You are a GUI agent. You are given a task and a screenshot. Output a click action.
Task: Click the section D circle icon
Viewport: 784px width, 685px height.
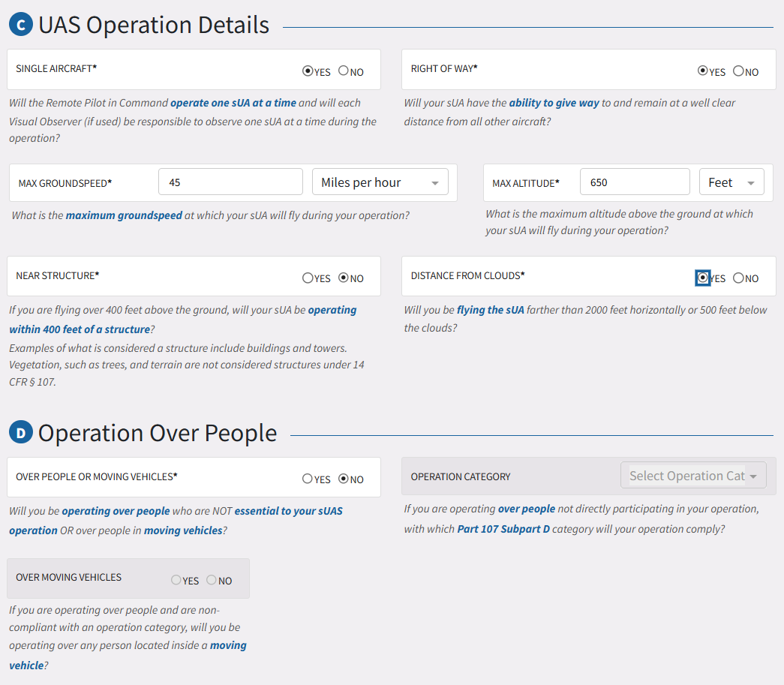21,433
